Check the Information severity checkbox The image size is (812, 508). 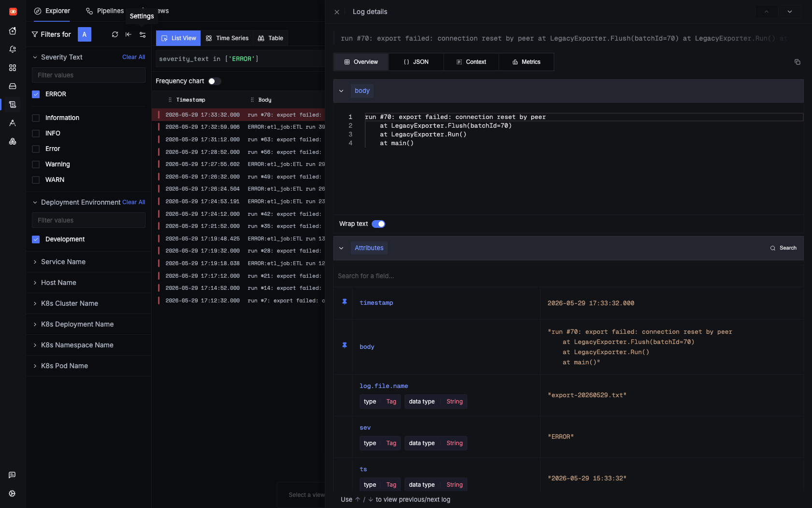(x=36, y=118)
